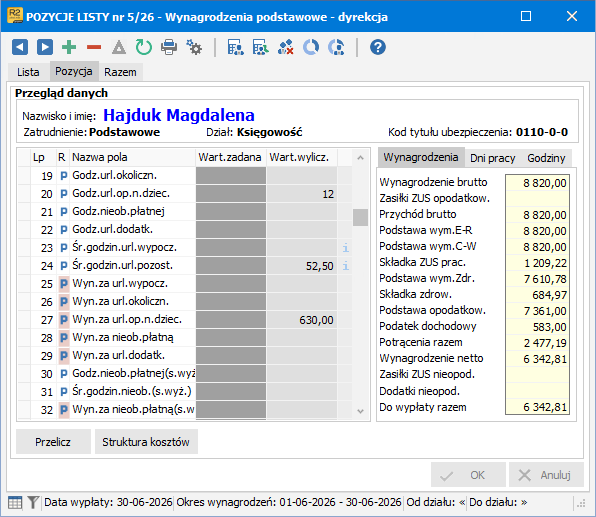Click scroll-down arrow of field list
The height and width of the screenshot is (517, 596).
[x=360, y=411]
